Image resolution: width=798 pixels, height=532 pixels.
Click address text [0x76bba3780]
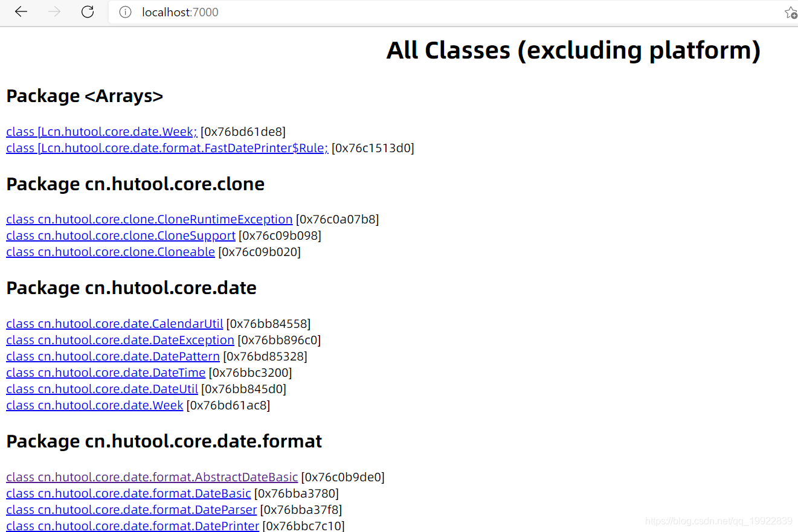tap(296, 493)
